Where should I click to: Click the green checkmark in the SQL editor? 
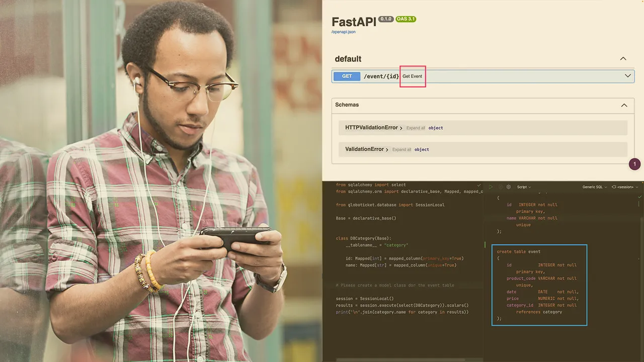point(639,196)
